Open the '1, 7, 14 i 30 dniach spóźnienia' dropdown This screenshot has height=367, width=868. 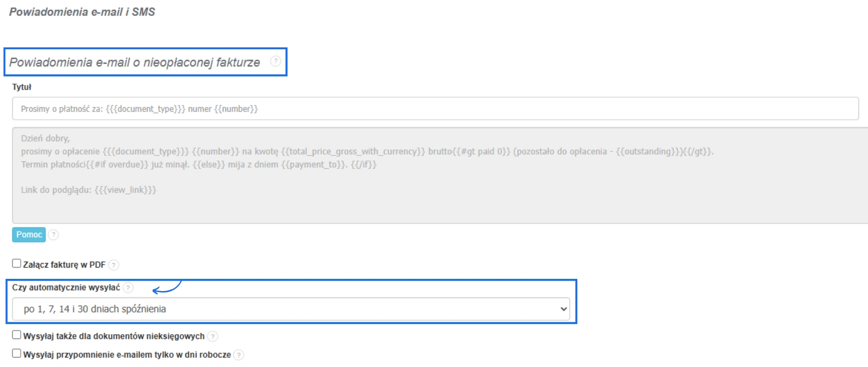tap(289, 309)
